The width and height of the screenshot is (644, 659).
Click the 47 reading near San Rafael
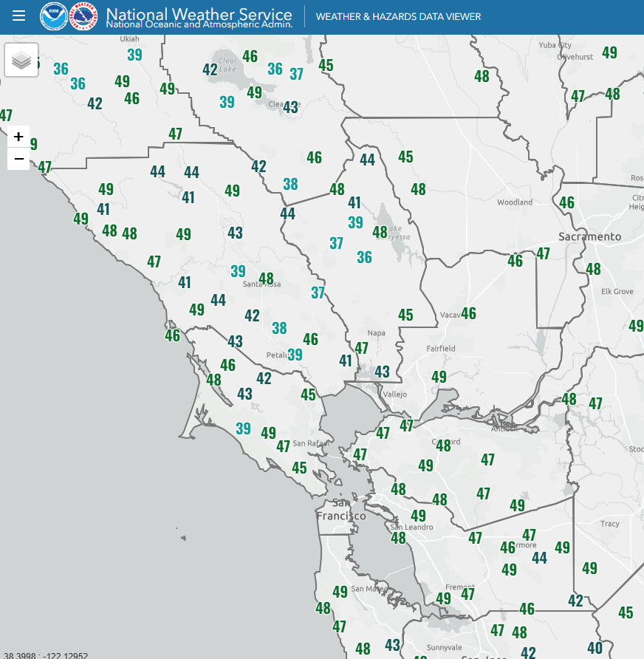pyautogui.click(x=283, y=446)
